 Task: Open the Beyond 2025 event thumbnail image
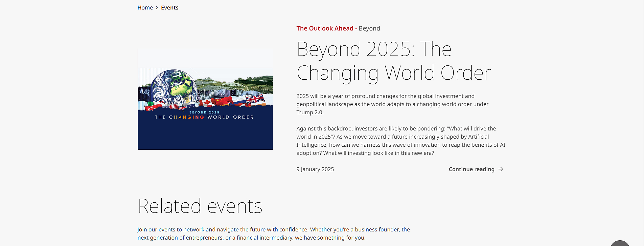tap(205, 99)
